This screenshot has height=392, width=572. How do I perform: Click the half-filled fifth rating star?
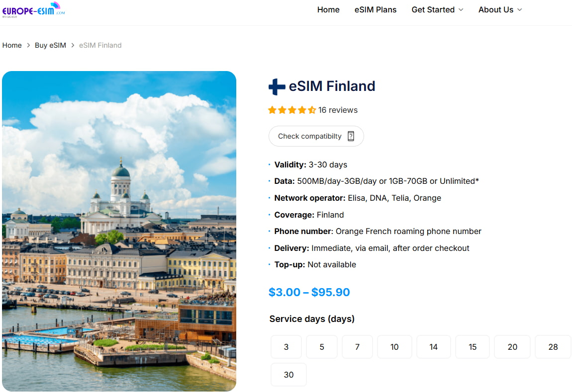[x=312, y=110]
